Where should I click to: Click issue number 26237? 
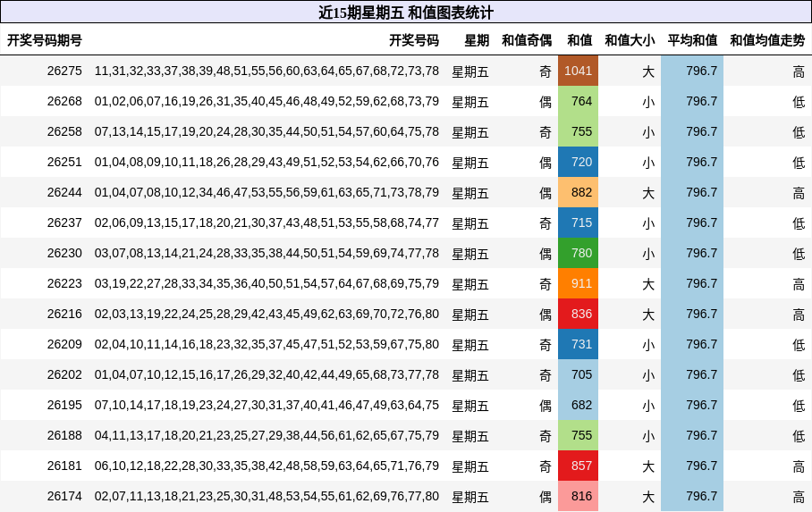tap(64, 222)
